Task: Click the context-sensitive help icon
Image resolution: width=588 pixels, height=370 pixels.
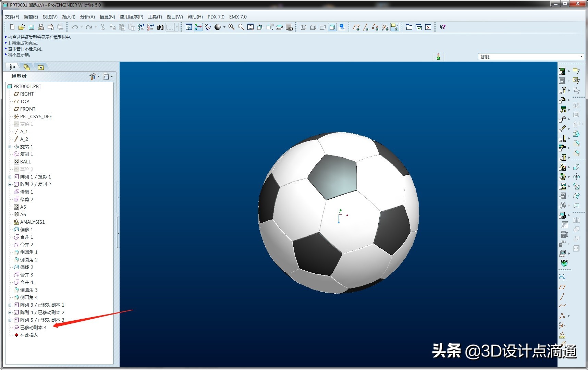Action: [x=442, y=27]
